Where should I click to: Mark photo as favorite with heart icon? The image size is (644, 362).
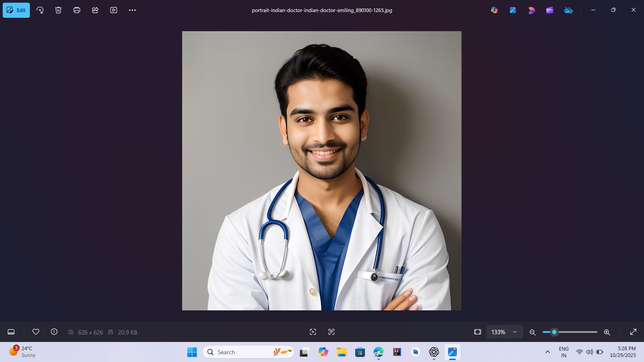tap(36, 332)
